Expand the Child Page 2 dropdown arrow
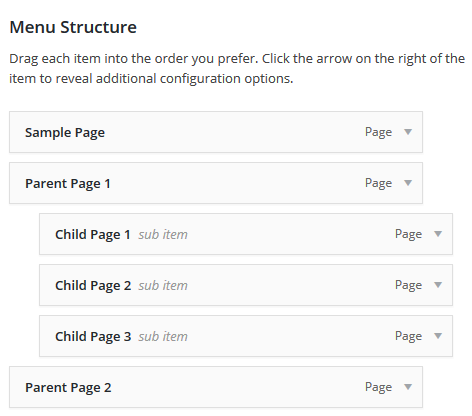The image size is (472, 416). click(x=438, y=285)
